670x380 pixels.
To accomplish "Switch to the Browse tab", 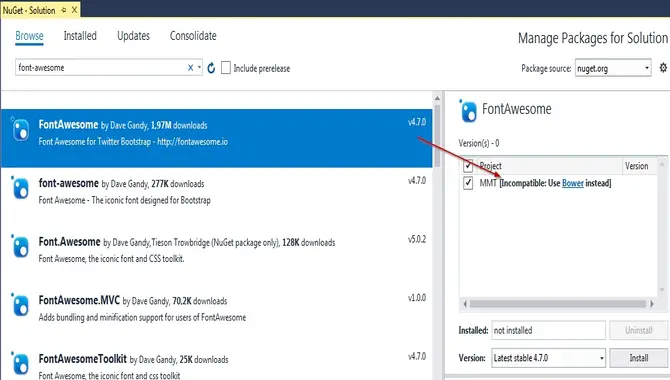I will [29, 36].
